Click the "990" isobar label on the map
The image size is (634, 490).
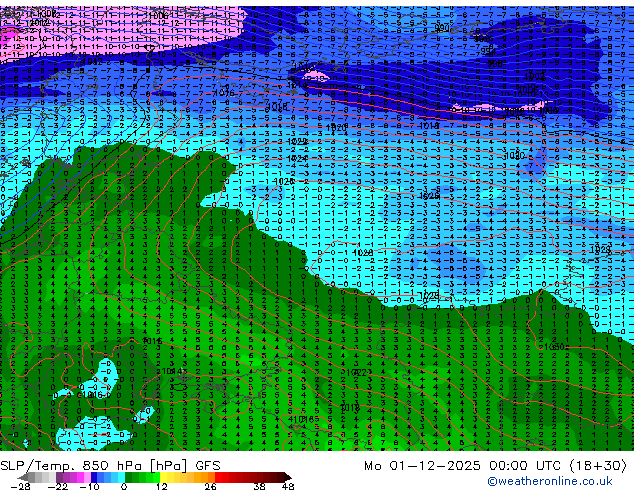pos(442,28)
